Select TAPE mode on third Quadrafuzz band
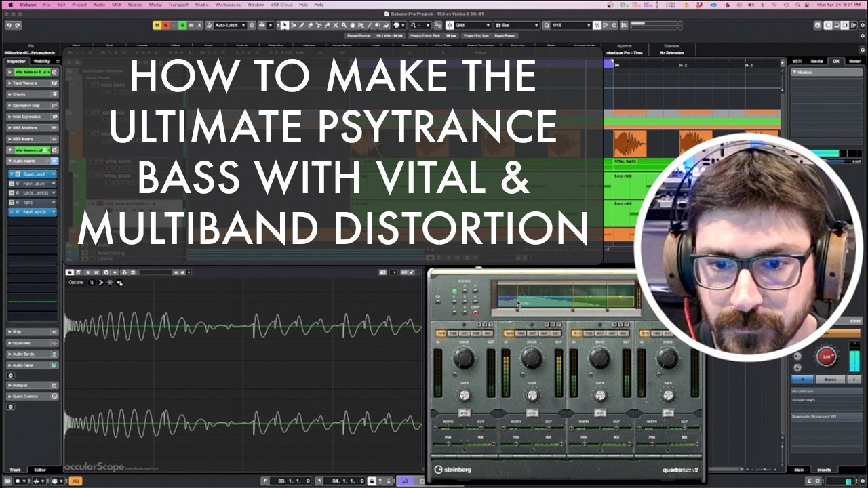 coord(577,333)
